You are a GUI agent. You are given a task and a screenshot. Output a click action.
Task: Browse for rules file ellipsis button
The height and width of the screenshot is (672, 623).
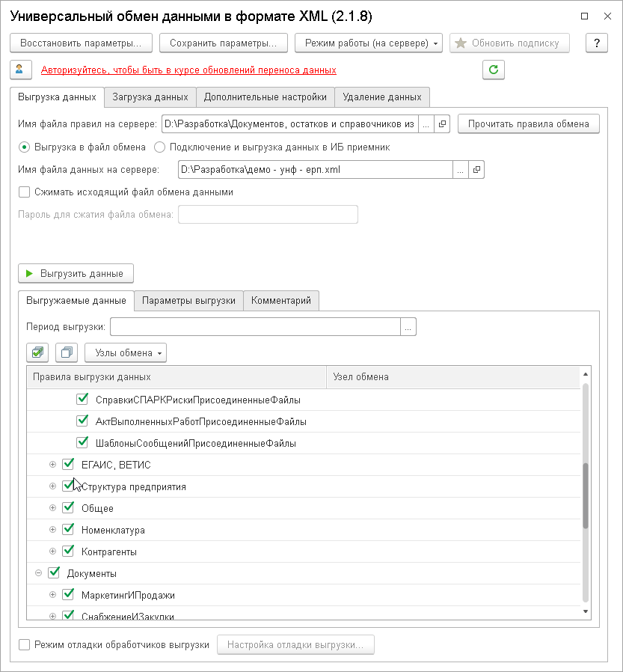(426, 124)
